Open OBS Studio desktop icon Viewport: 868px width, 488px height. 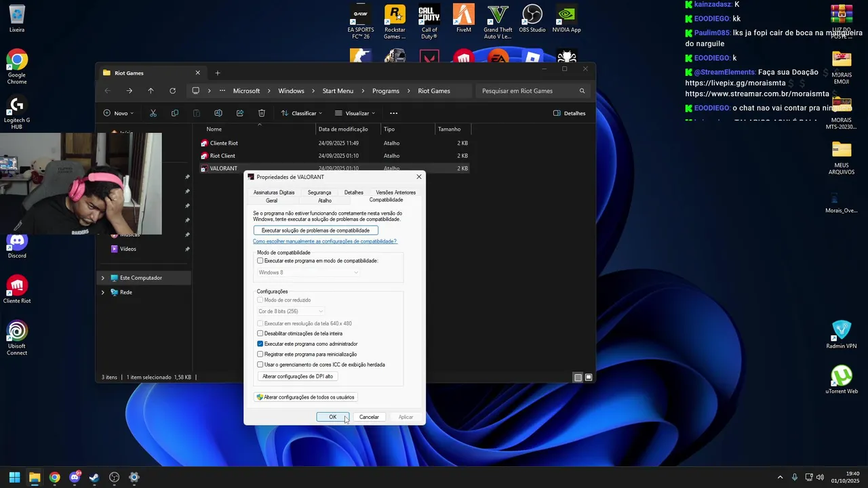coord(532,19)
